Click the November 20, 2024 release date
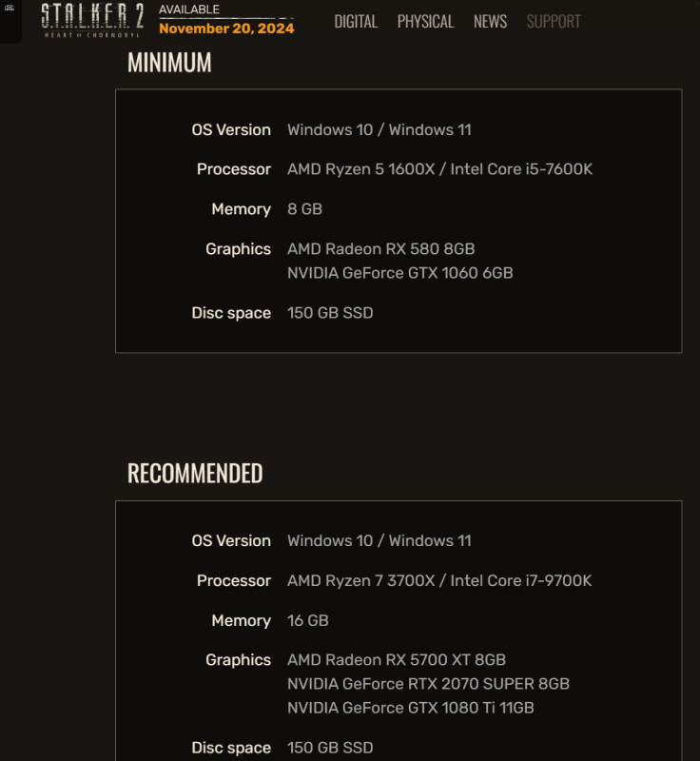 226,29
